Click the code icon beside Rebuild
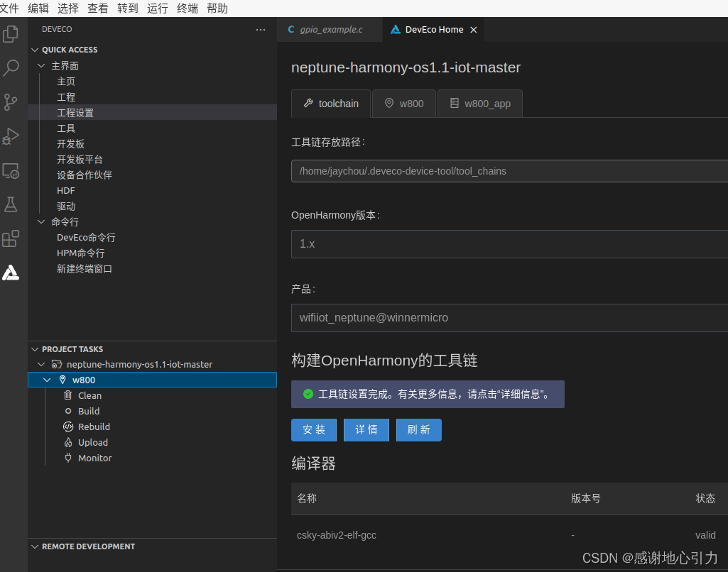The image size is (728, 572). 67,427
